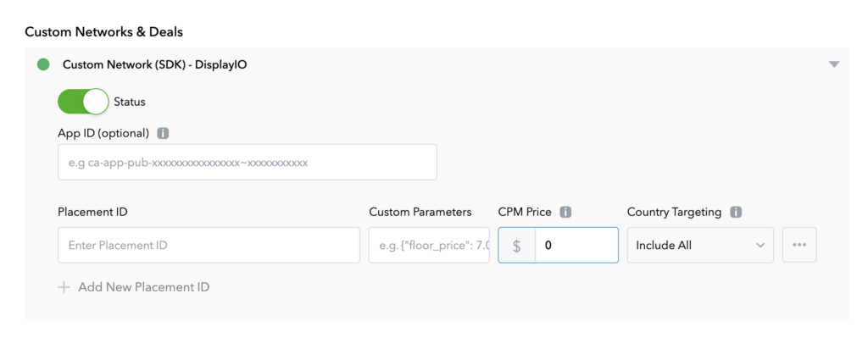Focus the App ID optional text field
Image resolution: width=868 pixels, height=349 pixels.
pyautogui.click(x=248, y=162)
